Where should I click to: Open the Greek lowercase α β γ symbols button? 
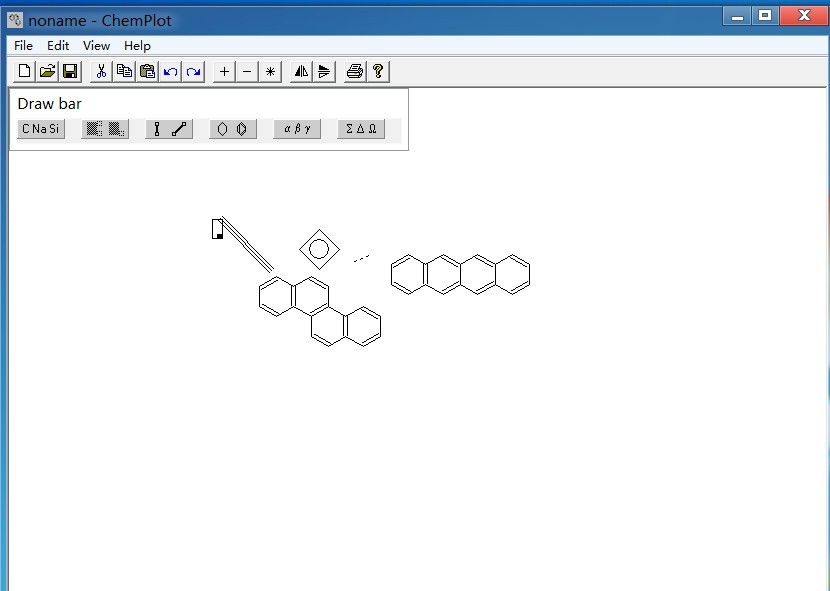point(297,129)
